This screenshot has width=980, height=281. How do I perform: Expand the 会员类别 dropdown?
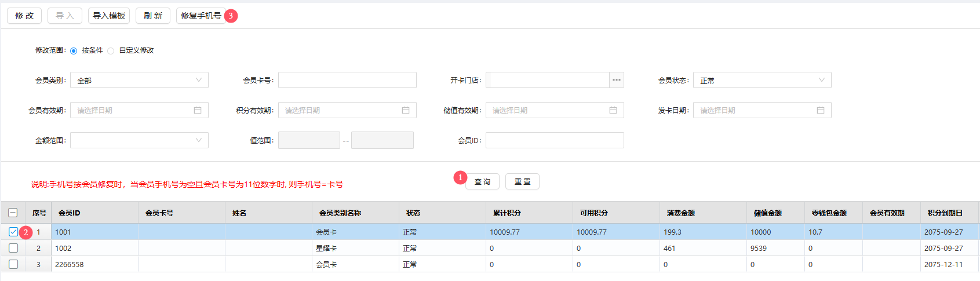coord(139,80)
